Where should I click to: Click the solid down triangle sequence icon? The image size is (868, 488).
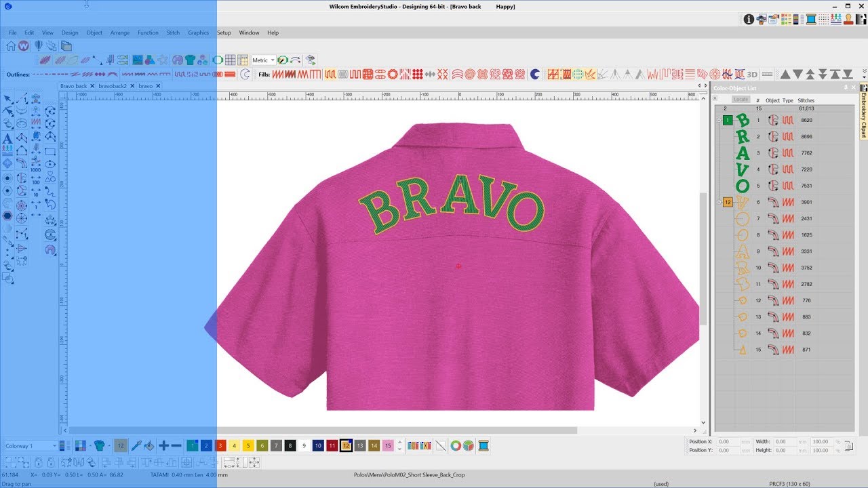coord(798,75)
